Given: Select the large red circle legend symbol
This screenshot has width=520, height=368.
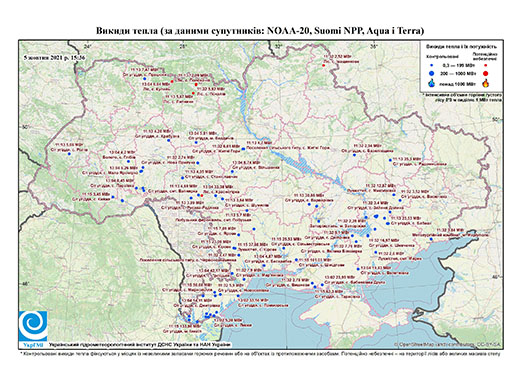Looking at the screenshot, I should pos(485,73).
